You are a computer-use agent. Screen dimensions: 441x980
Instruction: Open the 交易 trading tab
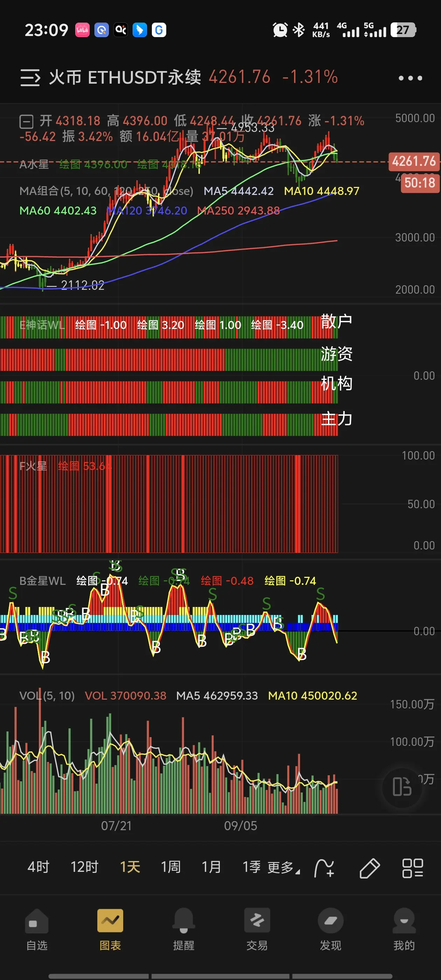pyautogui.click(x=257, y=929)
